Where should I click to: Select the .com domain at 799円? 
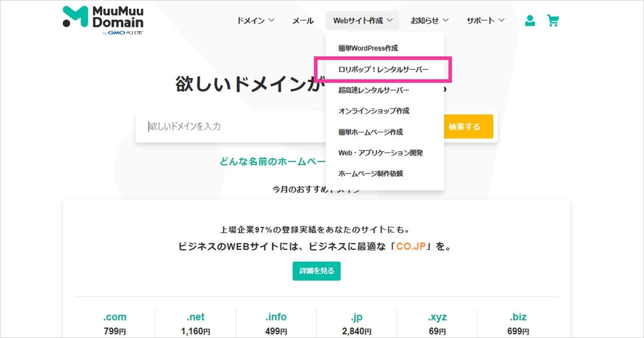tap(115, 323)
